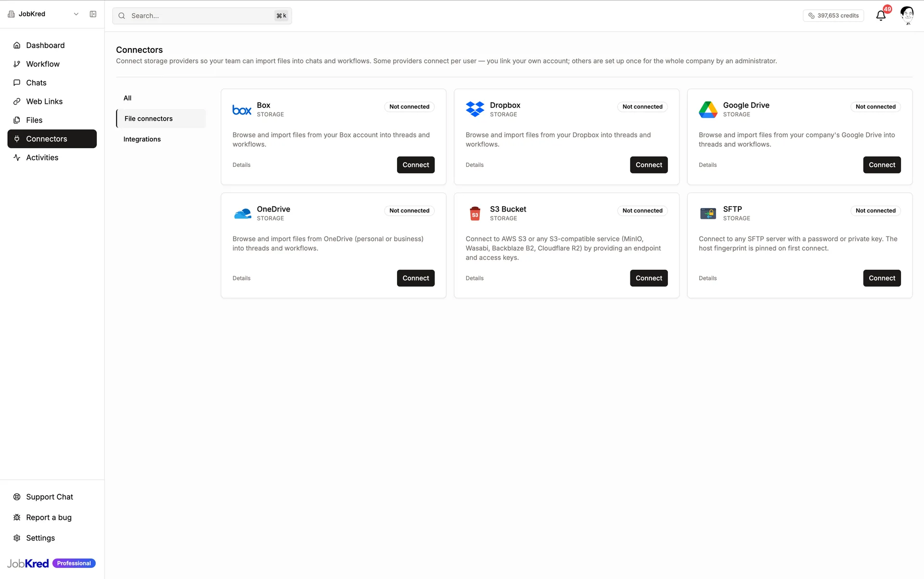Open the Dashboard home icon

point(17,45)
